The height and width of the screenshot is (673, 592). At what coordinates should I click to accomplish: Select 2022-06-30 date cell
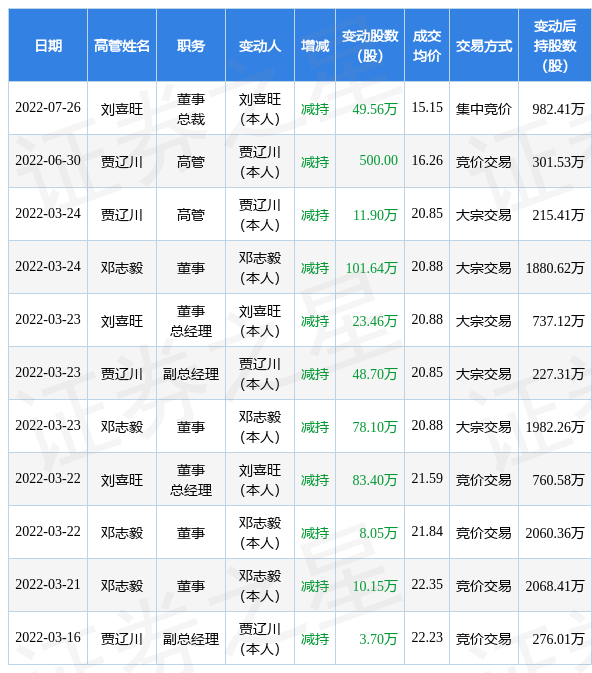(48, 161)
